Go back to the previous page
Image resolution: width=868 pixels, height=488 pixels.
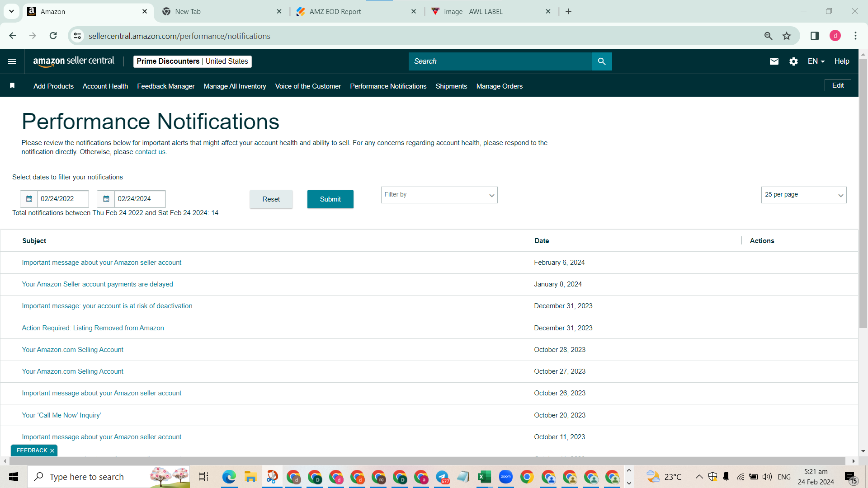point(13,36)
